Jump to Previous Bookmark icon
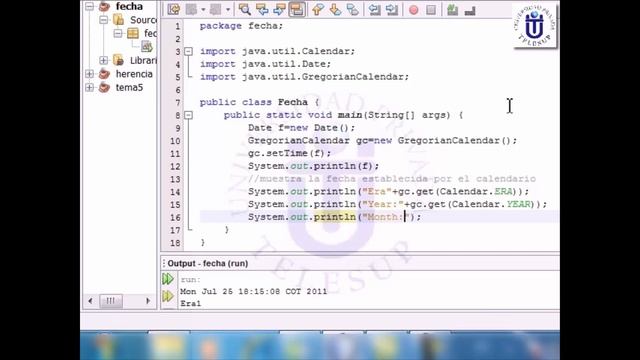The image size is (640, 360). [x=318, y=9]
